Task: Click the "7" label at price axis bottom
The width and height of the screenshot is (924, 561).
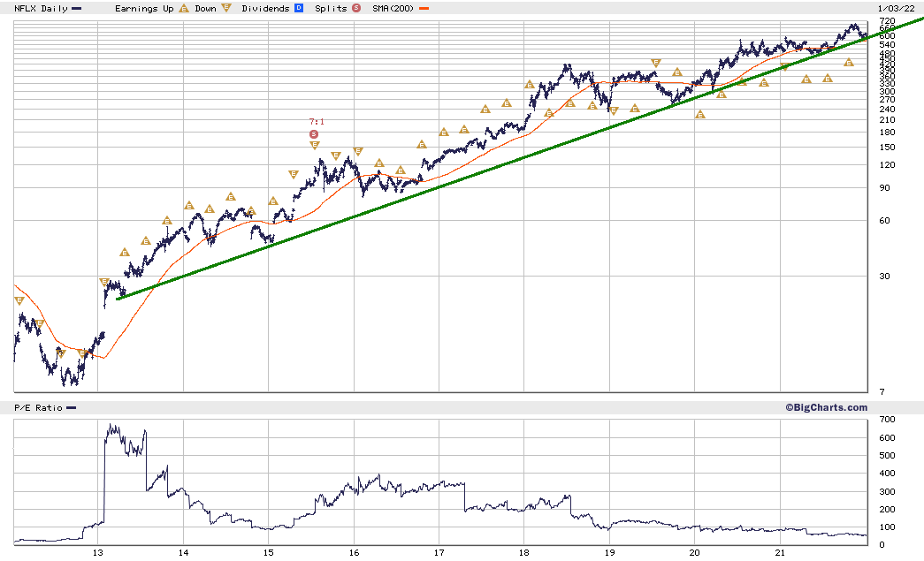Action: pos(882,392)
